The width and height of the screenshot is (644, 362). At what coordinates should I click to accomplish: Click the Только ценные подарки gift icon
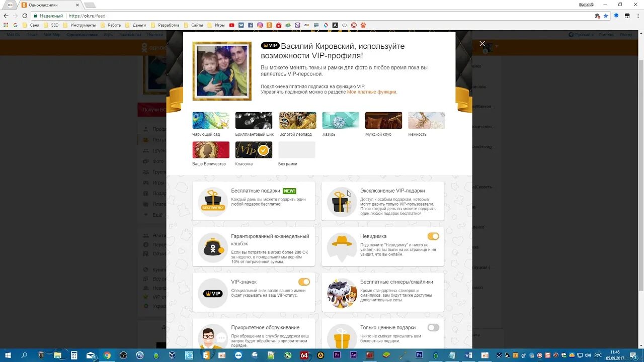tap(342, 337)
